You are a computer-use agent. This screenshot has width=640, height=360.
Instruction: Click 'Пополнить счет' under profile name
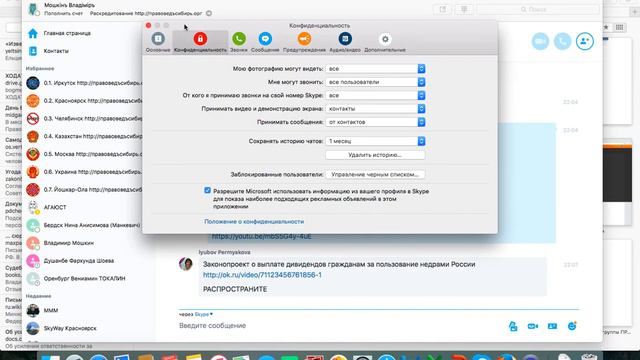point(63,13)
